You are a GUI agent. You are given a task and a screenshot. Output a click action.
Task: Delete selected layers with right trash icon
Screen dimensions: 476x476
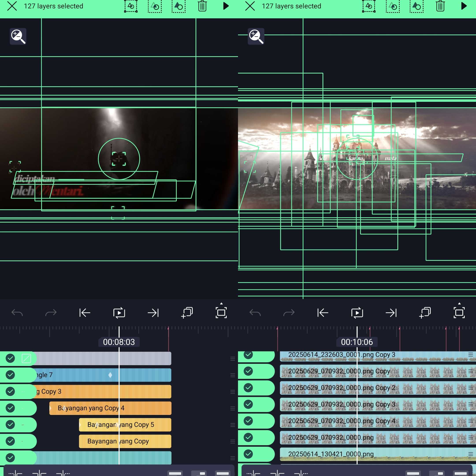click(x=440, y=6)
